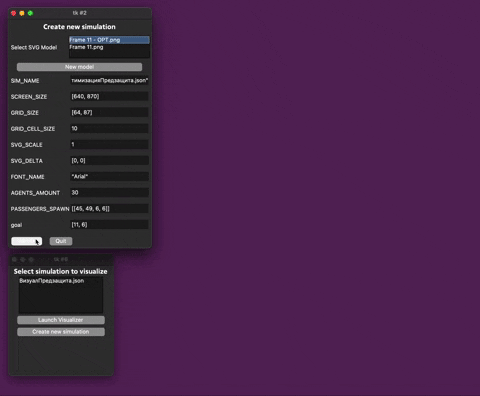Click the 'Select SVG Model' label
The image size is (480, 396).
pyautogui.click(x=34, y=47)
